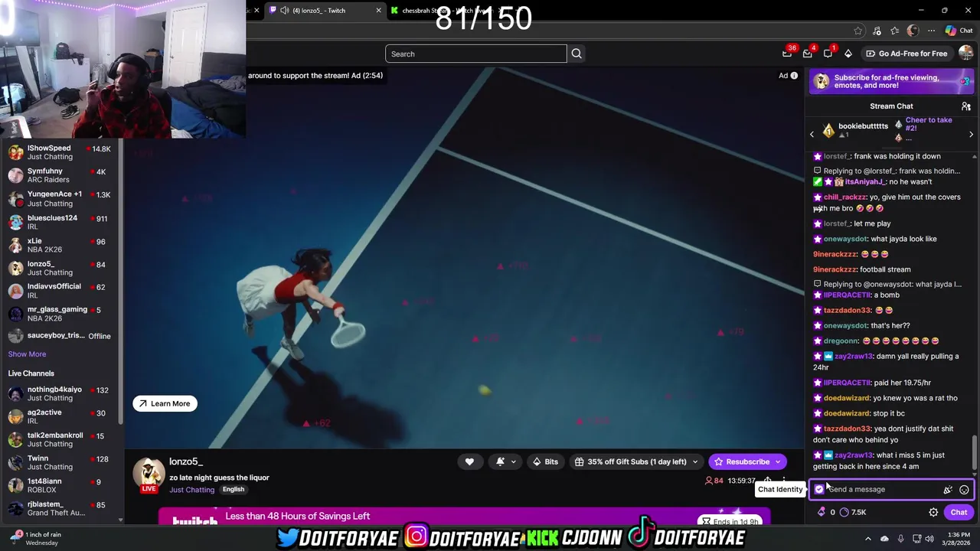Open browser media control icon
The image size is (980, 551).
click(877, 31)
